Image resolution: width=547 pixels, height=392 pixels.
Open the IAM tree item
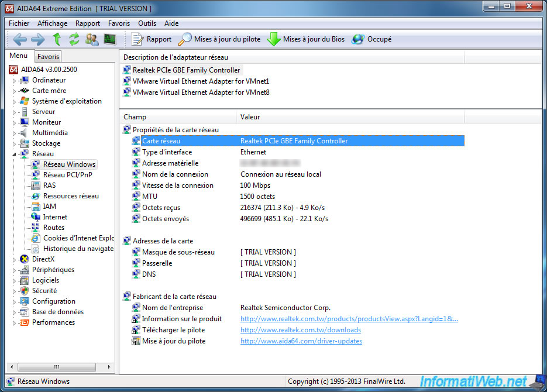(x=49, y=207)
